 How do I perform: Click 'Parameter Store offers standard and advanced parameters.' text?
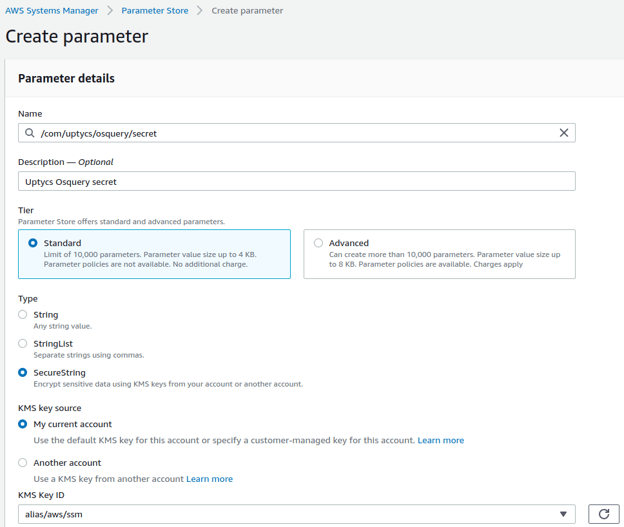(121, 222)
